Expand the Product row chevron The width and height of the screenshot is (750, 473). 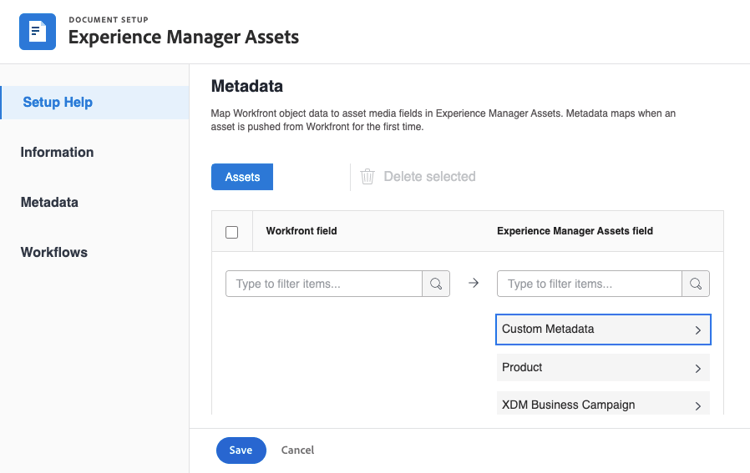698,368
